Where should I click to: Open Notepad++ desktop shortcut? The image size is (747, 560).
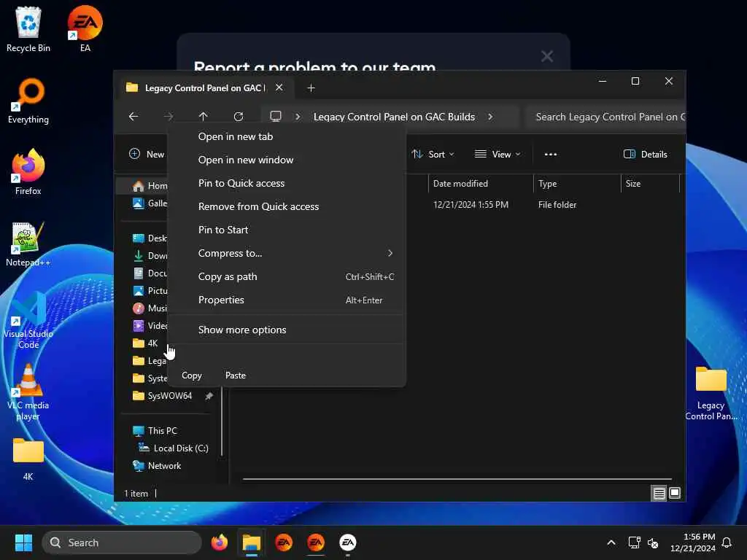(x=28, y=244)
